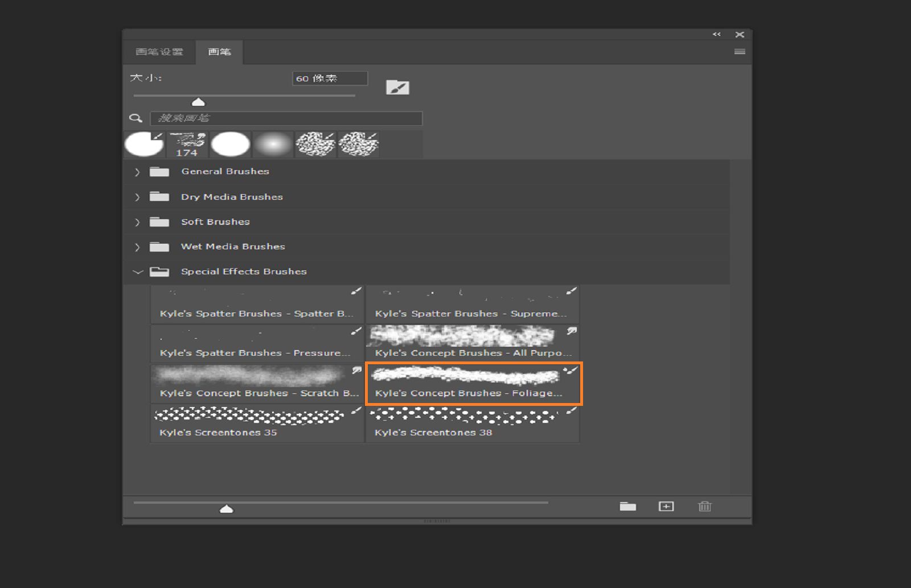Click the 搜索画笔 search field

tap(286, 118)
